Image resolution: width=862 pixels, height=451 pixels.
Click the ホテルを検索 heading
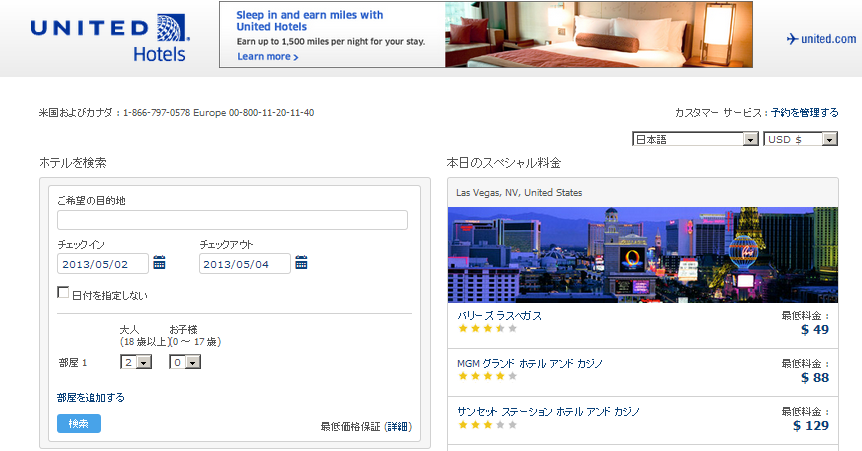[x=73, y=163]
